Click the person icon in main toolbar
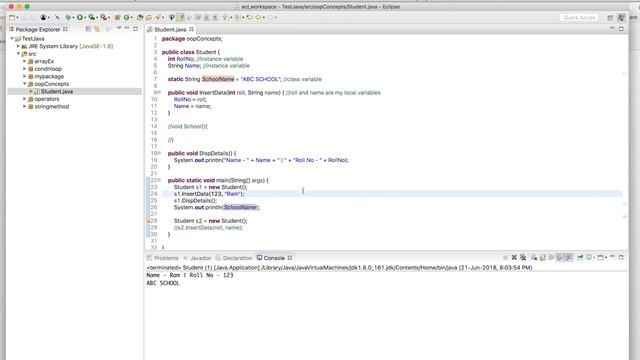Viewport: 640px width, 360px height. [43, 18]
